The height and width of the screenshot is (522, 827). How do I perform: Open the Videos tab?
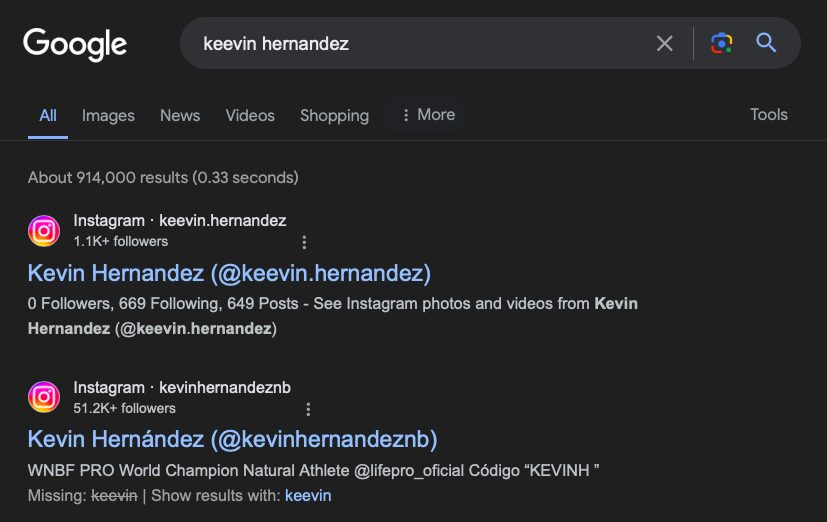point(250,116)
